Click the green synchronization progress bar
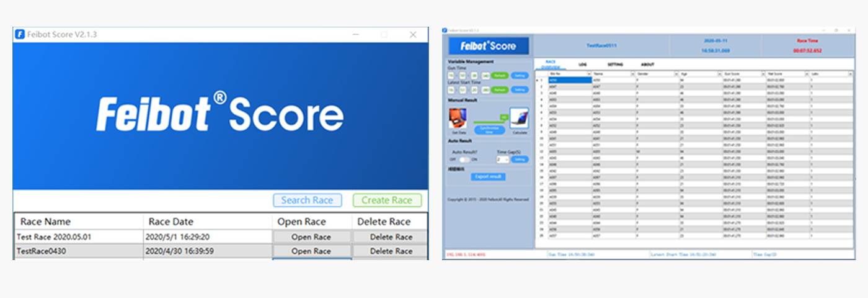The width and height of the screenshot is (868, 298). coord(489,122)
